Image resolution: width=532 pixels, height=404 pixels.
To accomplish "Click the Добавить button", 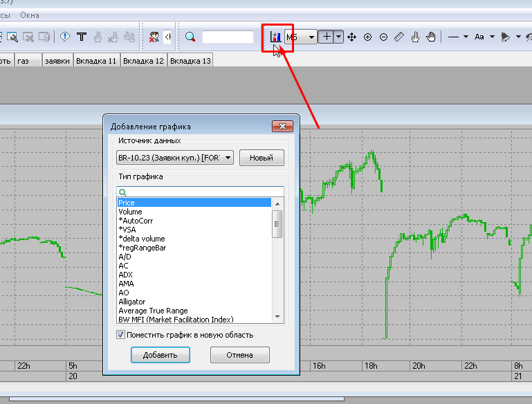I will pyautogui.click(x=160, y=355).
